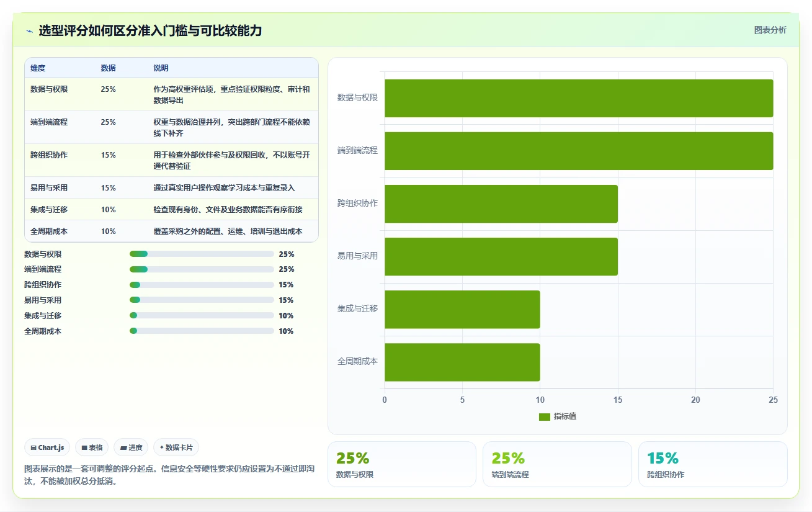Click the 15% value beside the 易用与采用 progress bar
The height and width of the screenshot is (512, 812).
point(286,300)
